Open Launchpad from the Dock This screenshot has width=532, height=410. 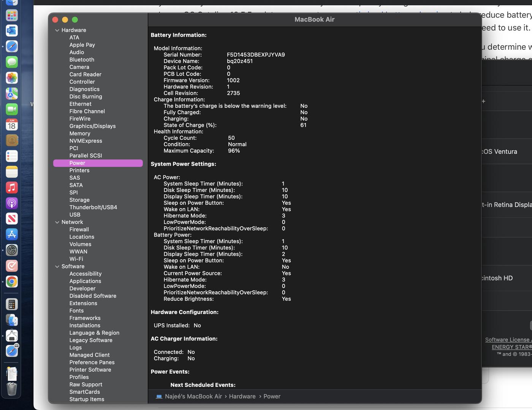click(12, 15)
